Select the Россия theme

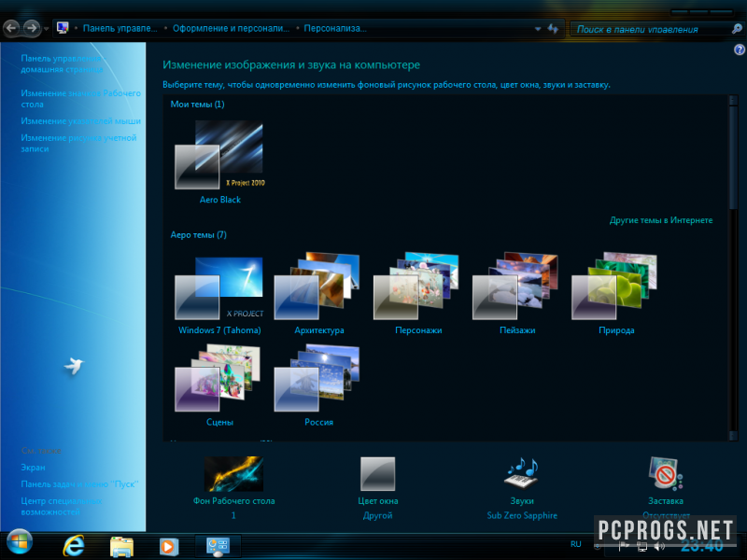(318, 385)
